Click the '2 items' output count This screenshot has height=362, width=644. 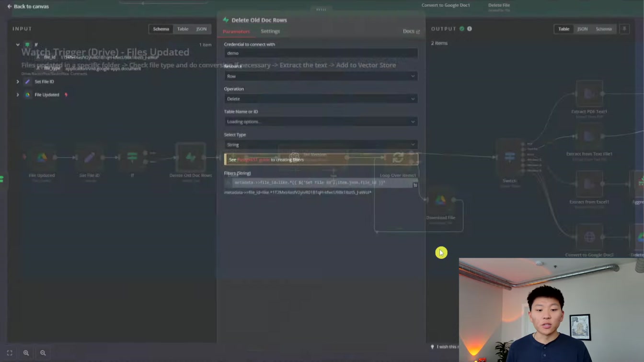(439, 43)
